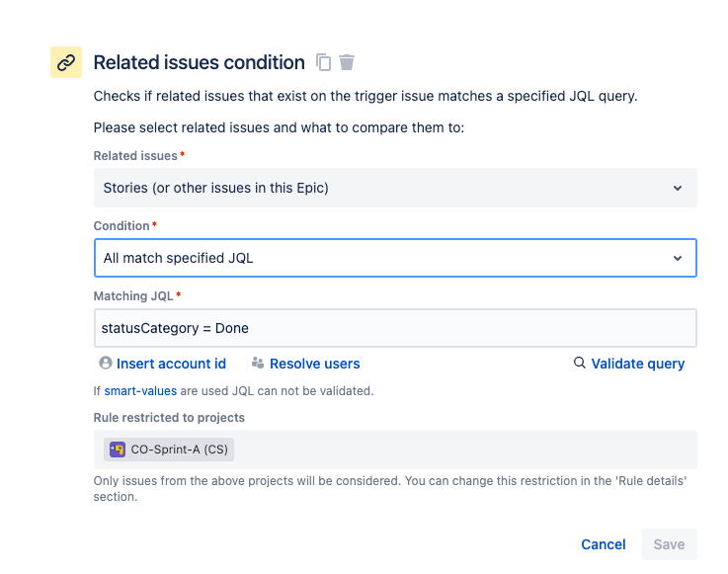The image size is (728, 574).
Task: Expand the Condition dropdown chevron
Action: (x=678, y=258)
